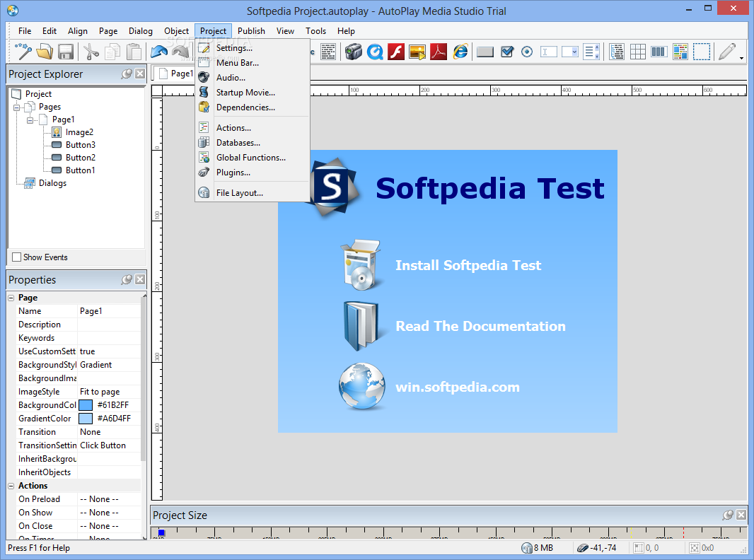Viewport: 754px width, 560px height.
Task: Click the Softpedia S logo image on the page
Action: tap(334, 187)
